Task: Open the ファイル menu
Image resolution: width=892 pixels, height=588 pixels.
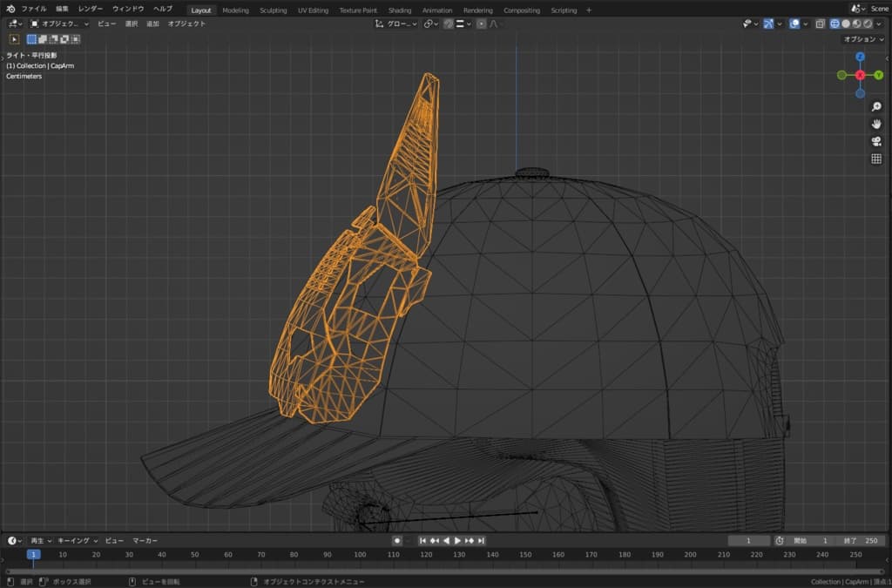Action: [33, 9]
